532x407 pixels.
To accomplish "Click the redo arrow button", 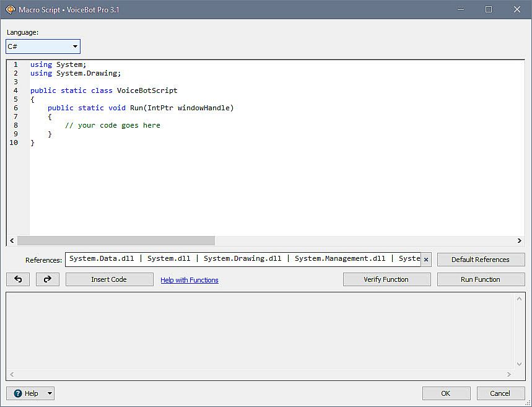I will click(x=48, y=279).
